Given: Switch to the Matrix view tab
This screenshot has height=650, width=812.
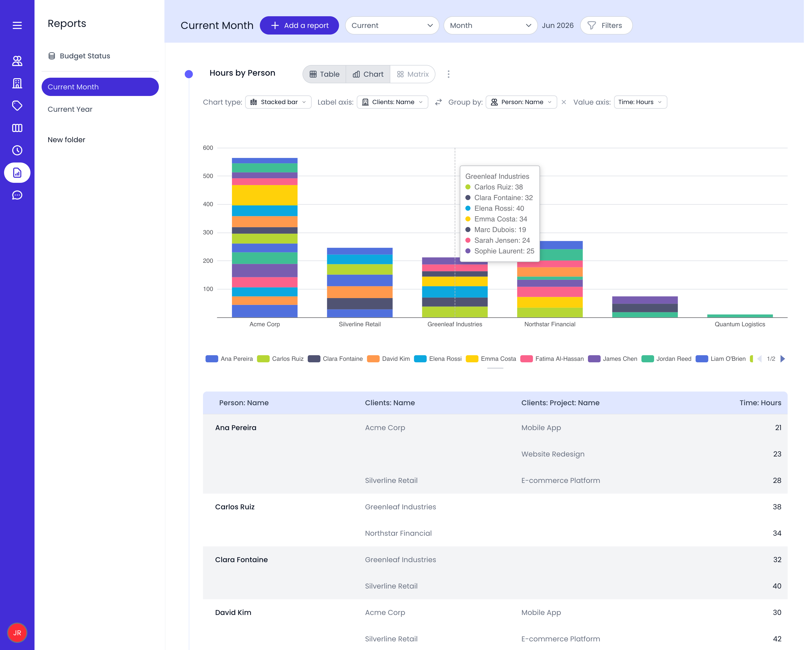Looking at the screenshot, I should click(412, 74).
